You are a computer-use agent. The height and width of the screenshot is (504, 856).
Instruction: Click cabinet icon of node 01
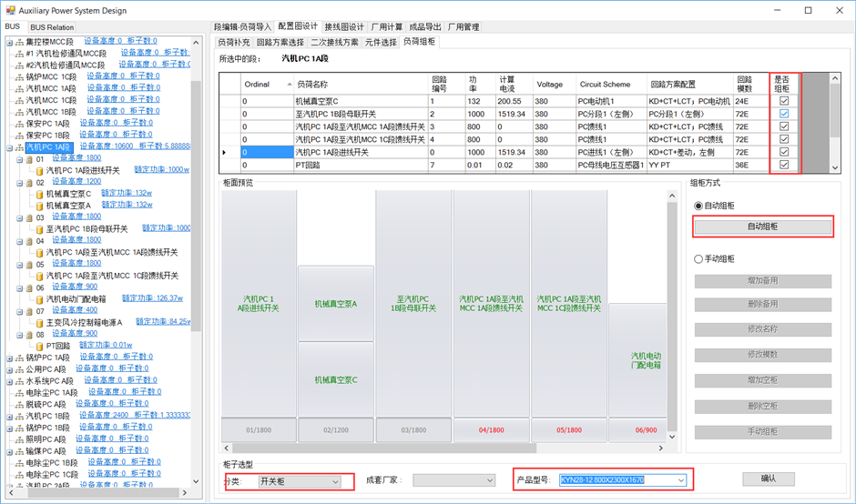coord(29,159)
